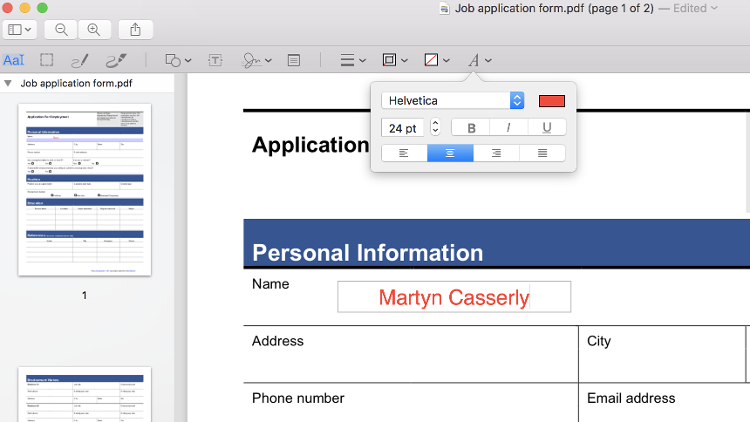Click the zoom in magnifier button
Screen dimensions: 750x422
(94, 30)
